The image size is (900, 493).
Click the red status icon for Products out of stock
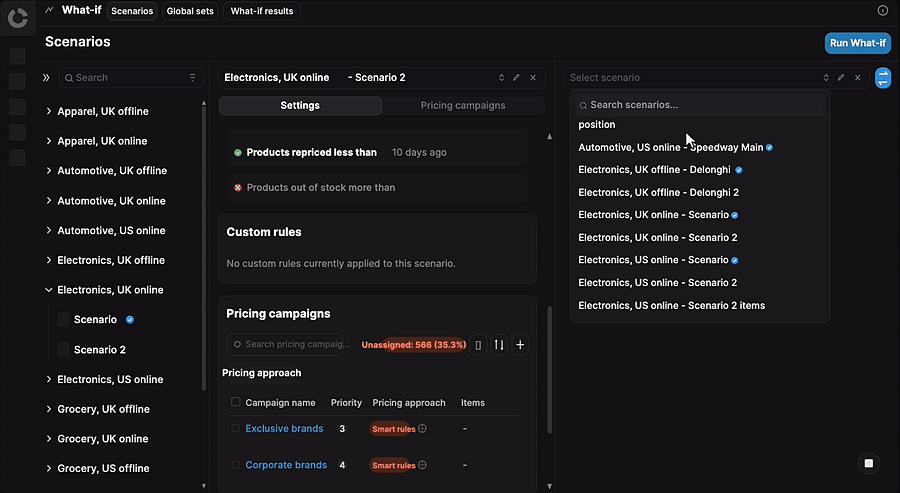238,188
